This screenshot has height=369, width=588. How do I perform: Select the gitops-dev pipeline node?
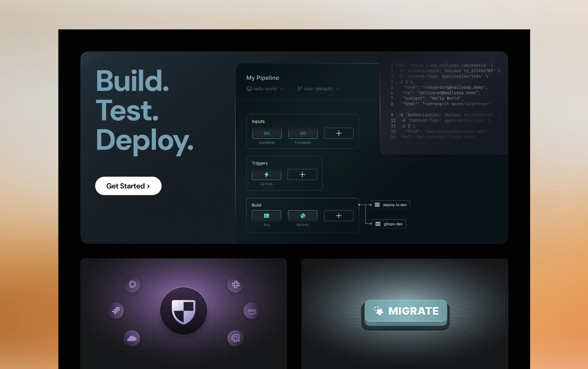[389, 224]
